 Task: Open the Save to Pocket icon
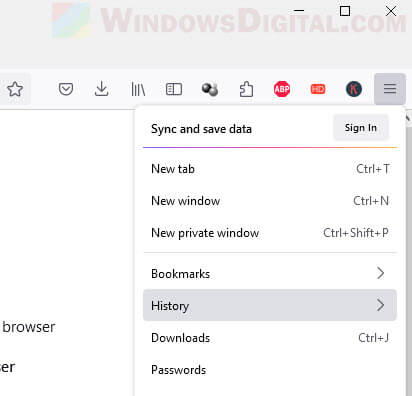66,89
